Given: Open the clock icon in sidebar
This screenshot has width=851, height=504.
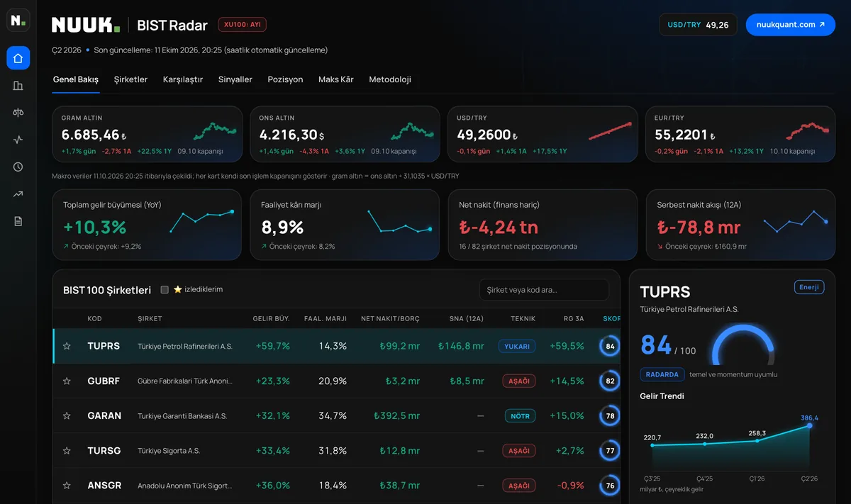Looking at the screenshot, I should tap(18, 167).
